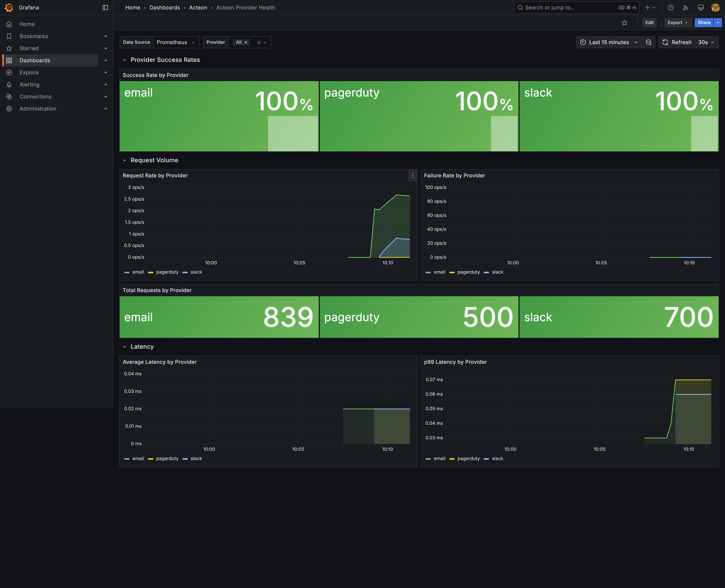The image size is (725, 588).
Task: Click the green email color swatch in the legend
Action: pos(127,272)
